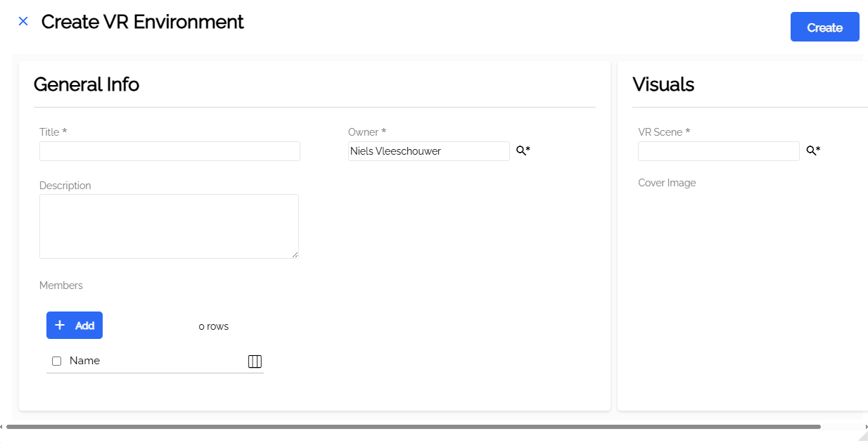
Task: Click into the Owner field
Action: (x=428, y=151)
